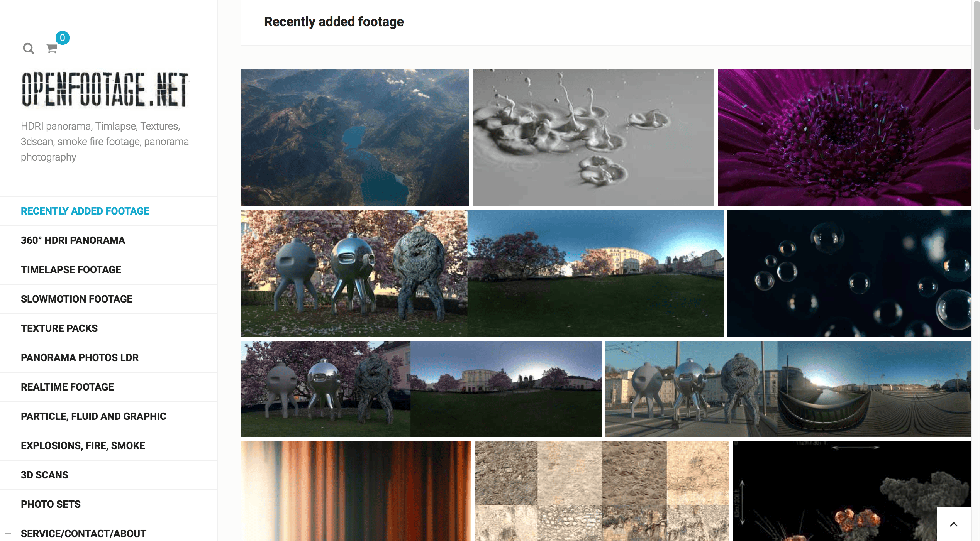The width and height of the screenshot is (980, 541).
Task: Open aerial mountain lake footage thumbnail
Action: click(354, 137)
